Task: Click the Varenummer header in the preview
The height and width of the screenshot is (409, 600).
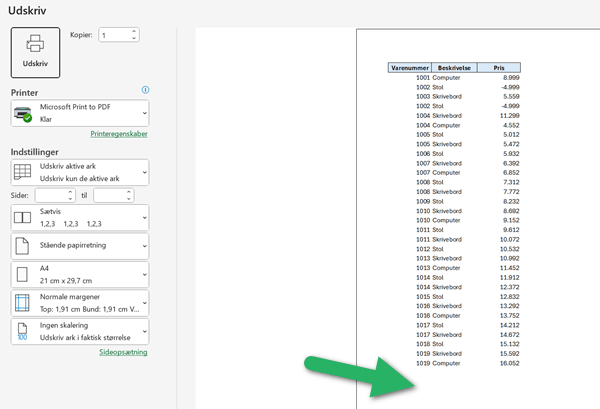Action: point(409,68)
